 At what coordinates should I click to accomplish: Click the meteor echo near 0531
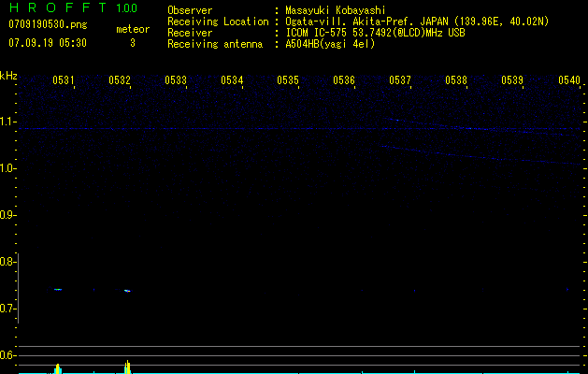pyautogui.click(x=57, y=289)
